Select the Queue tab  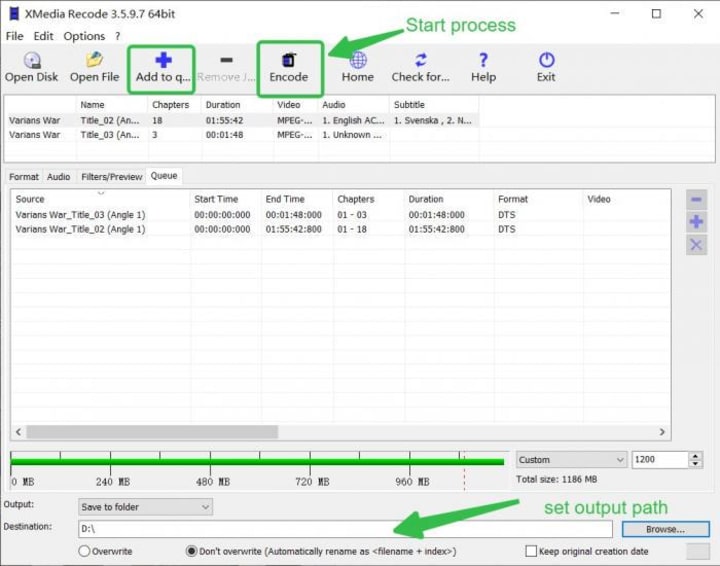pos(164,176)
